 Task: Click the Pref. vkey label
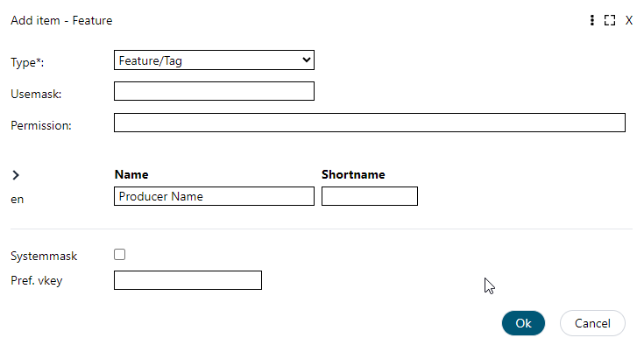click(37, 280)
